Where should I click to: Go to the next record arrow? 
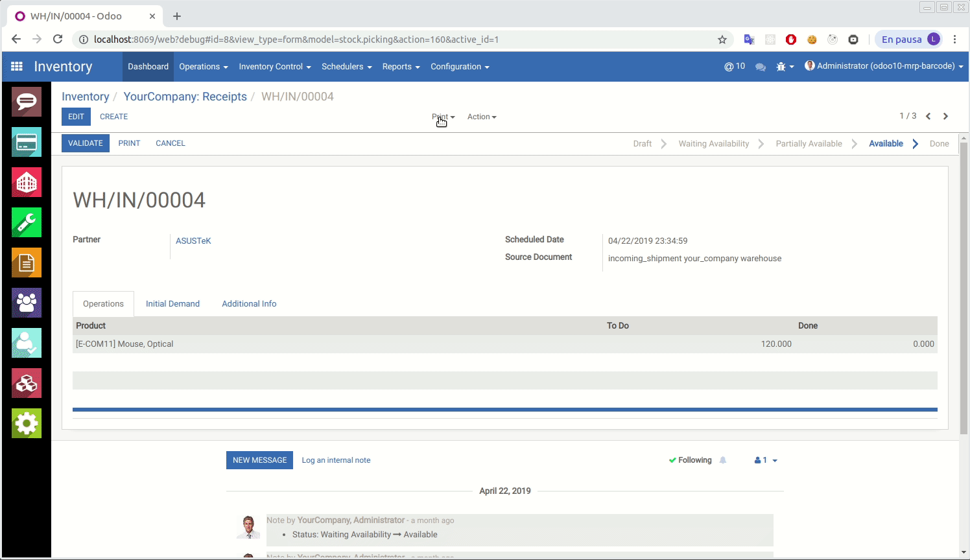tap(945, 117)
